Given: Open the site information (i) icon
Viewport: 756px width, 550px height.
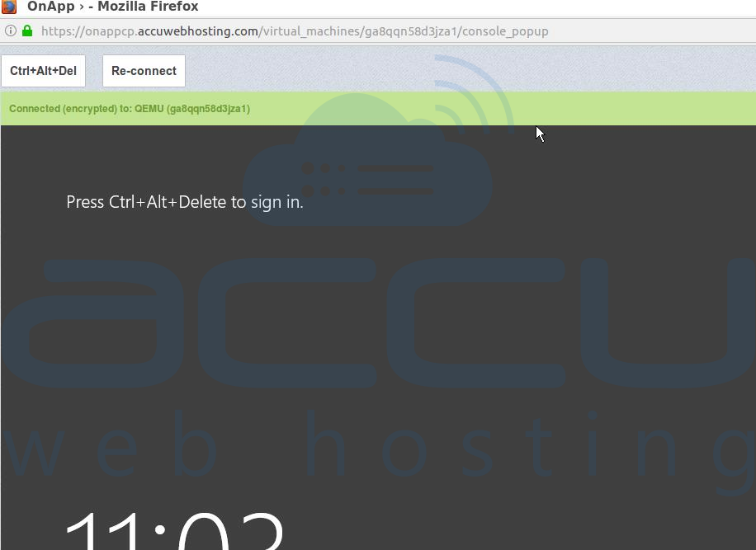Looking at the screenshot, I should coord(11,31).
